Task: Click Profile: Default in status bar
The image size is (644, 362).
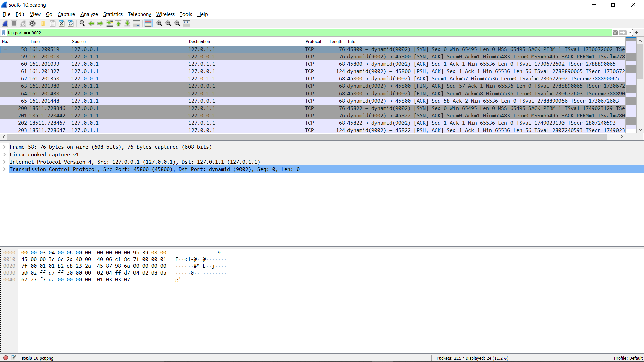Action: (x=628, y=358)
